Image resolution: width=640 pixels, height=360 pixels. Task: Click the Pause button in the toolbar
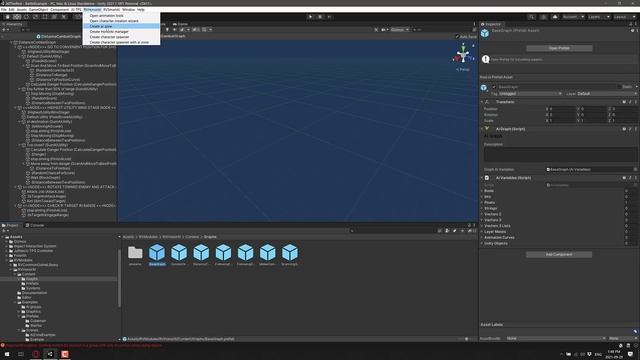[x=320, y=17]
